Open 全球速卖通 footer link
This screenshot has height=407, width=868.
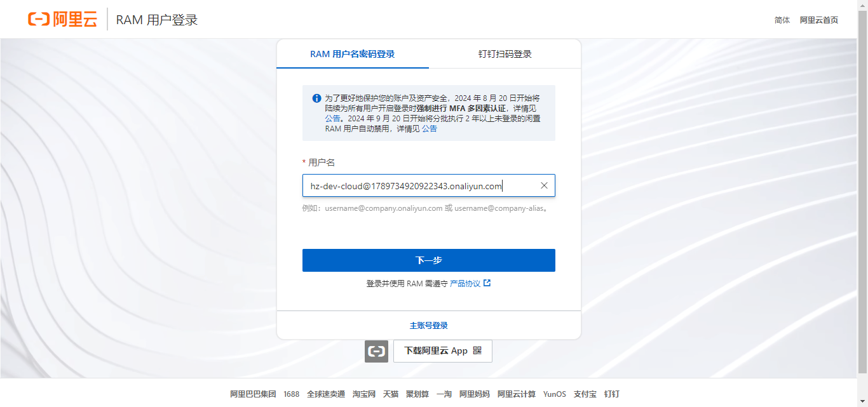click(x=326, y=394)
